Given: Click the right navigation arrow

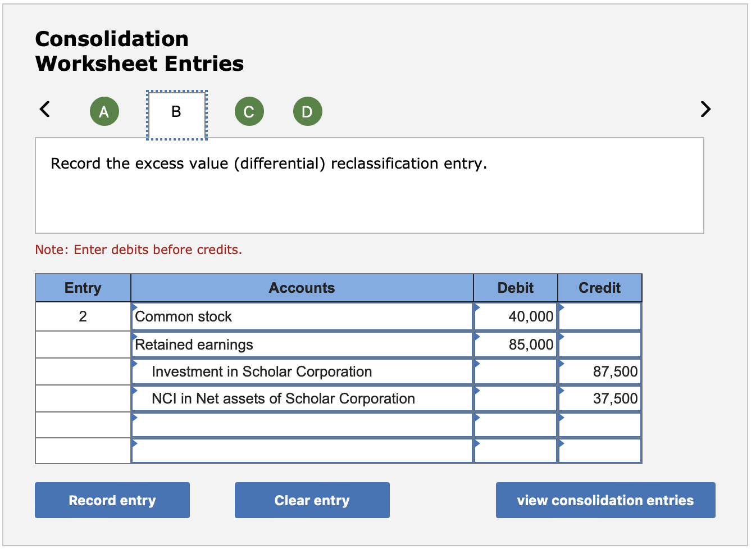Looking at the screenshot, I should (705, 110).
